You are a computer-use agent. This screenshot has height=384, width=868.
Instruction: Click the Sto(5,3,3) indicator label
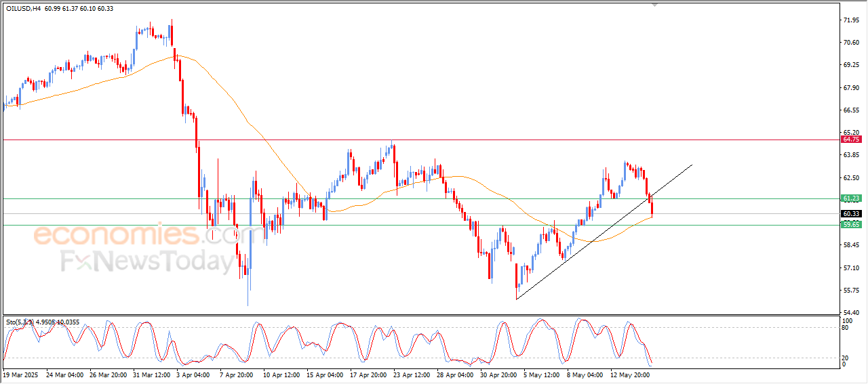click(21, 322)
